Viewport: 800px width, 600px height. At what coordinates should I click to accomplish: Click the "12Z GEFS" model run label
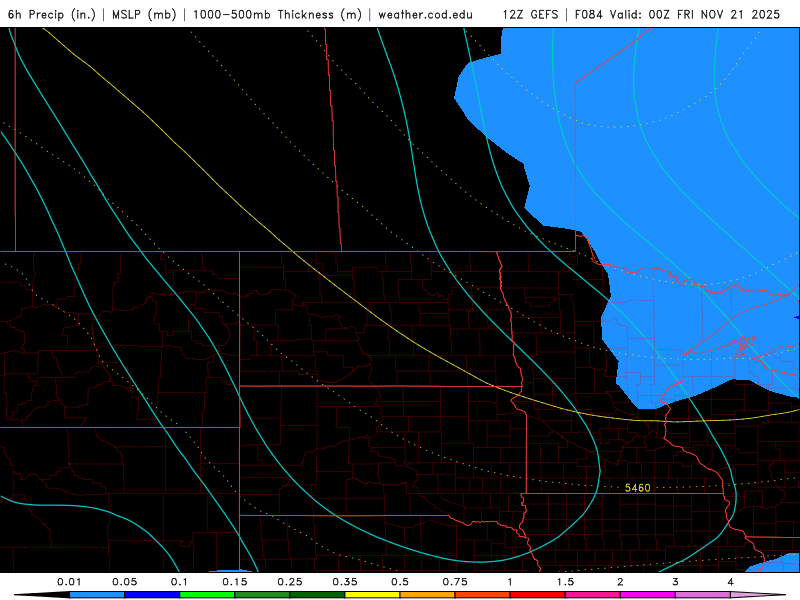tap(530, 14)
